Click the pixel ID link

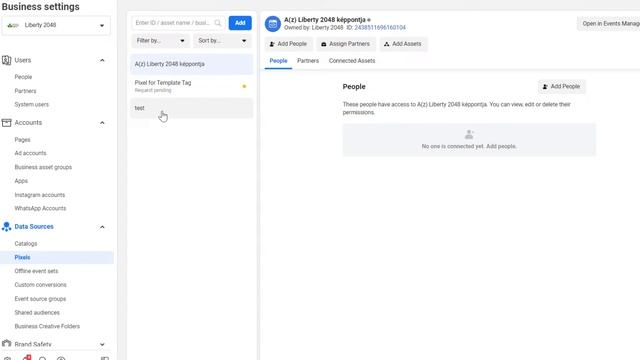[380, 28]
